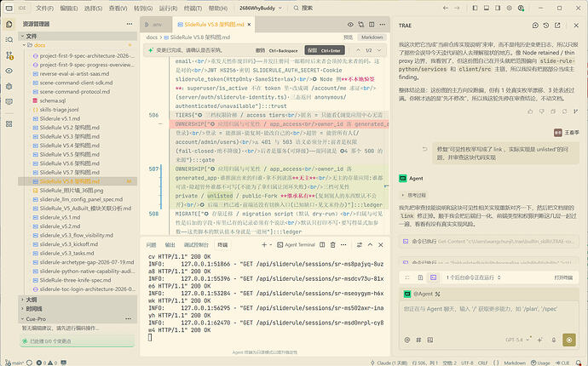This screenshot has height=366, width=588.
Task: Maximize the terminal panel with up chevron
Action: [370, 244]
